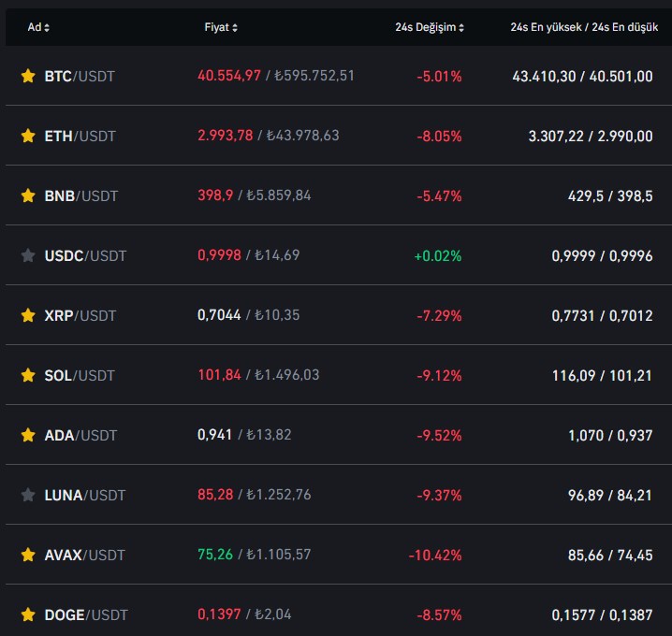The height and width of the screenshot is (636, 672).
Task: Select BNB change value -5.47%
Action: point(439,196)
